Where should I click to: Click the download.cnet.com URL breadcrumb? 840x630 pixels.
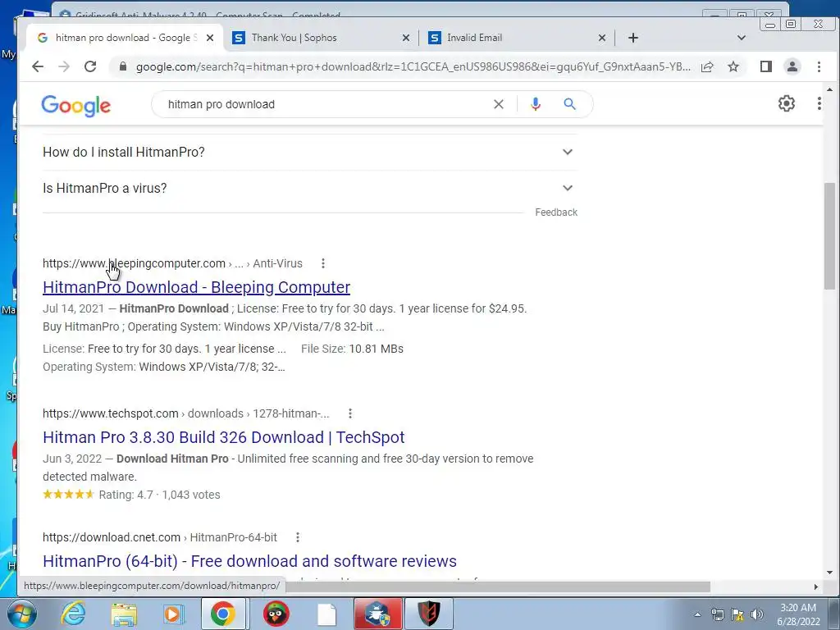tap(160, 536)
